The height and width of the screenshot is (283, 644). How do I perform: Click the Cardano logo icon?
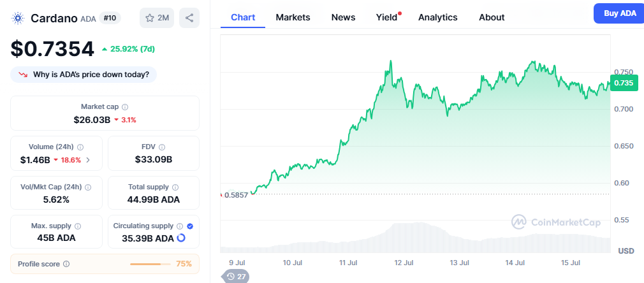pos(17,18)
